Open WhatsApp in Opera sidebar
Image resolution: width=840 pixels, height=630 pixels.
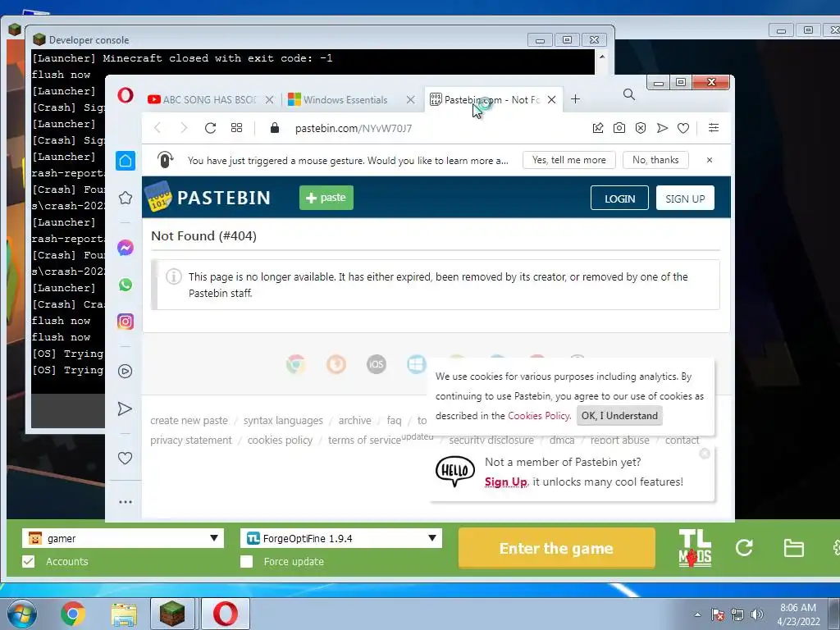(126, 285)
